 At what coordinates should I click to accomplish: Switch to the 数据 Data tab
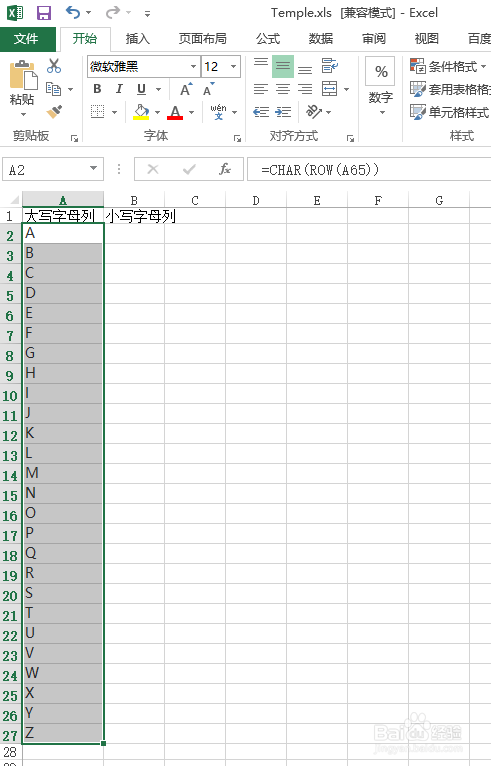tap(321, 39)
